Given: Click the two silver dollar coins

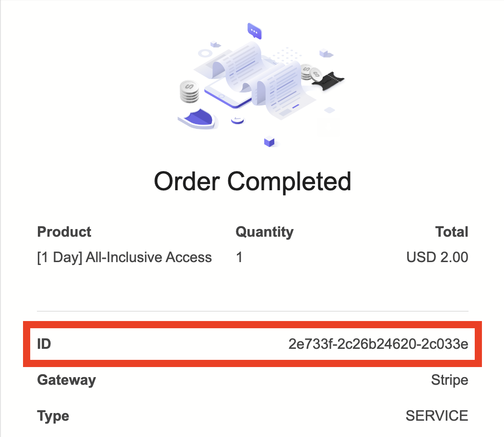Looking at the screenshot, I should point(311,73).
